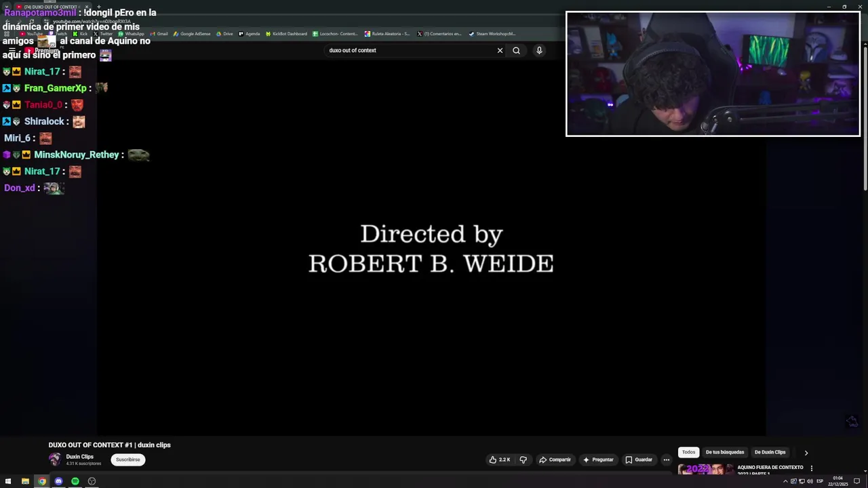Open Agenda bookmark

249,33
